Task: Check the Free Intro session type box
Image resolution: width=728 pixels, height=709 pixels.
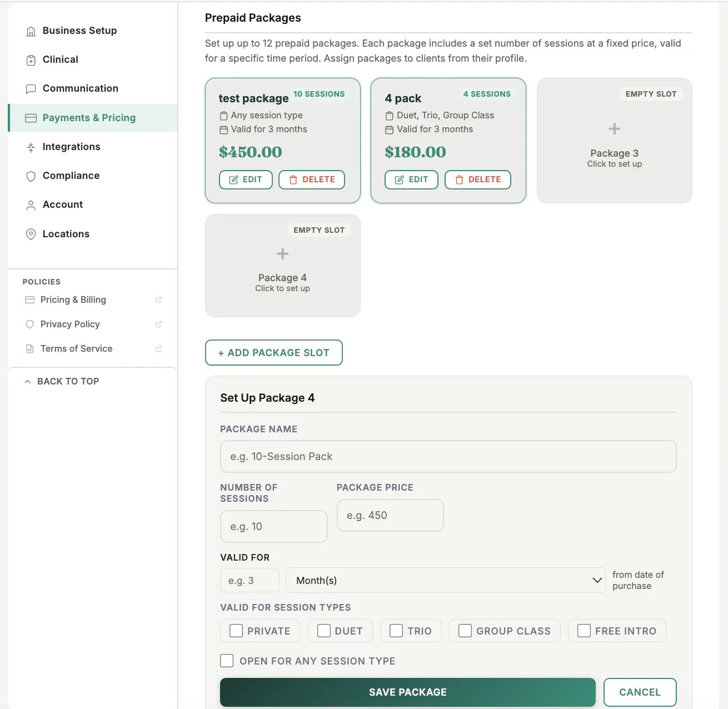Action: tap(584, 631)
